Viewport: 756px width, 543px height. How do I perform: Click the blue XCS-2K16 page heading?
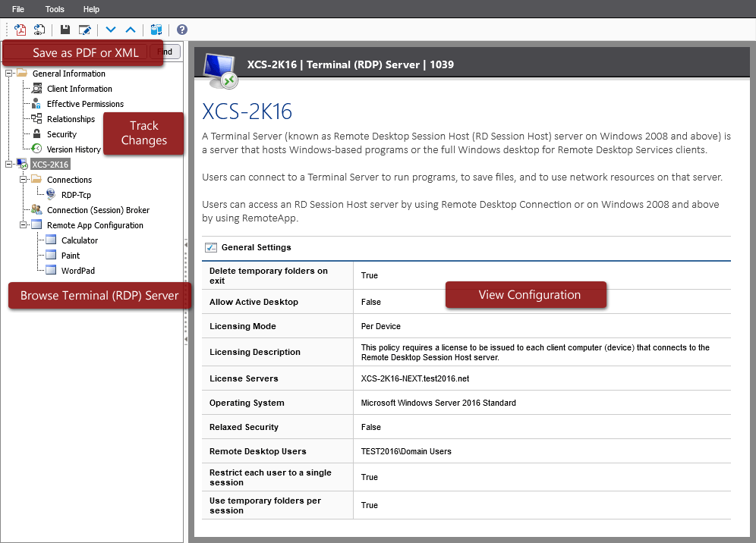coord(247,111)
